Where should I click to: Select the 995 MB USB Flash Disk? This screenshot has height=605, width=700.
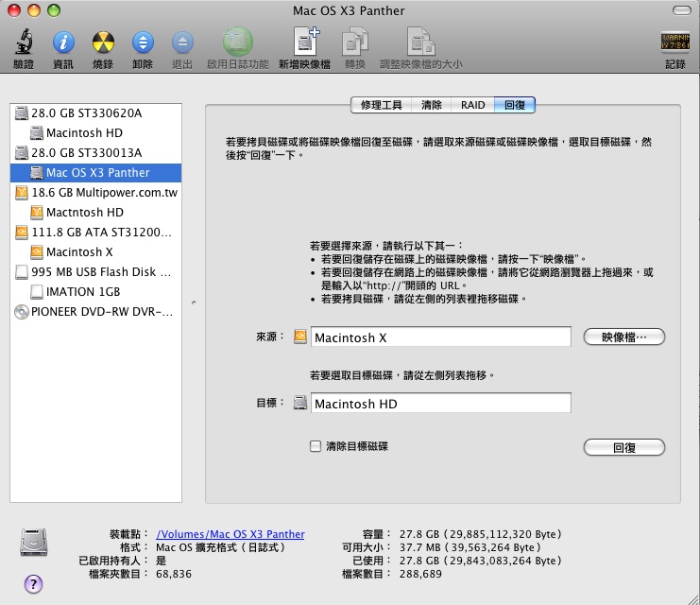click(x=95, y=271)
